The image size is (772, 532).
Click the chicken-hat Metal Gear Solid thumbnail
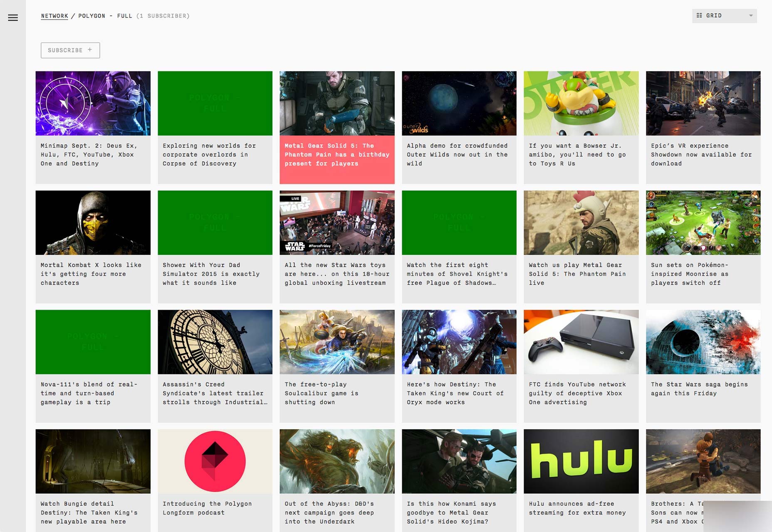[581, 223]
